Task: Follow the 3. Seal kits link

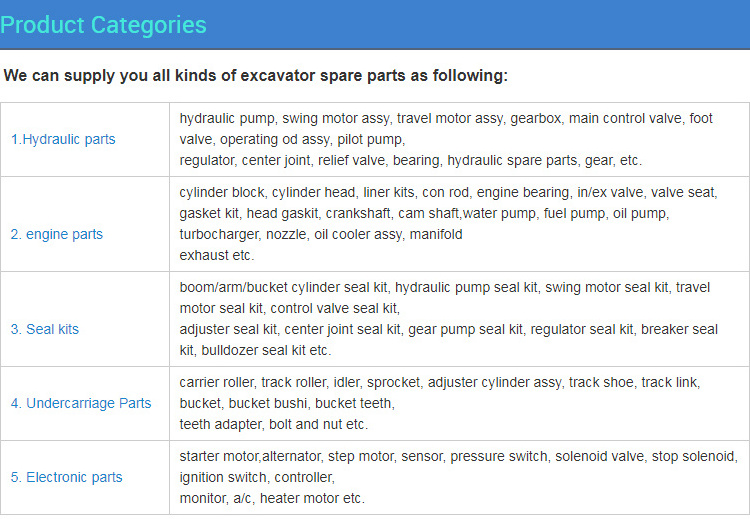Action: [45, 329]
